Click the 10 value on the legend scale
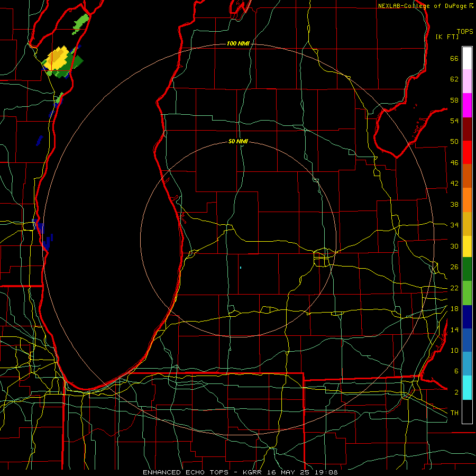Screen dimensions: 476x476 pyautogui.click(x=454, y=350)
